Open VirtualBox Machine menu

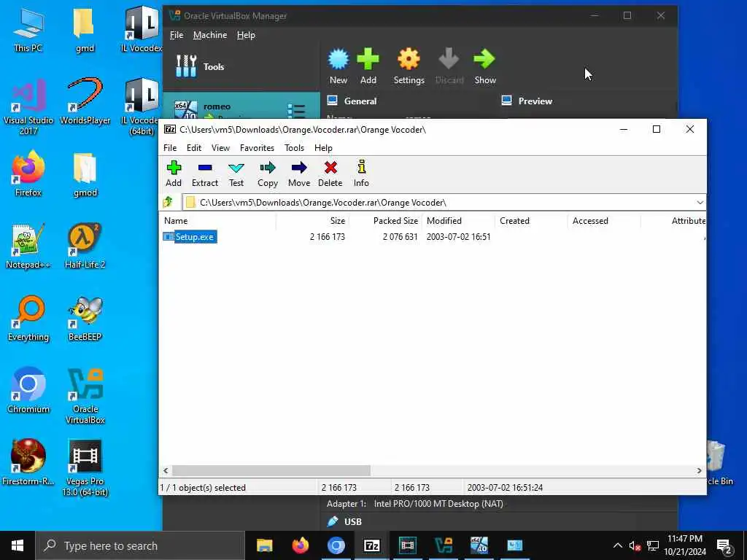[x=210, y=35]
